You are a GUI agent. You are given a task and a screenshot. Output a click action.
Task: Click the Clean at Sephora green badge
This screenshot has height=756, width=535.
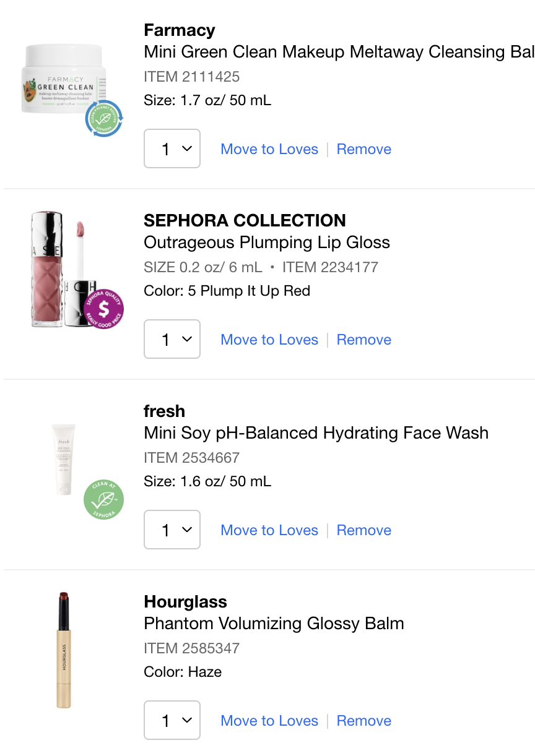(x=104, y=500)
